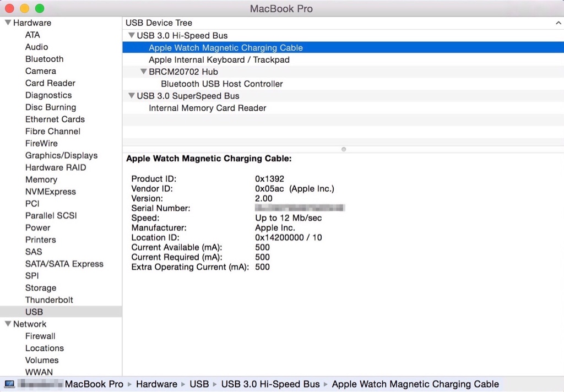Select the highlighted USB sidebar item
Screen dimensions: 564x392
tap(61, 312)
